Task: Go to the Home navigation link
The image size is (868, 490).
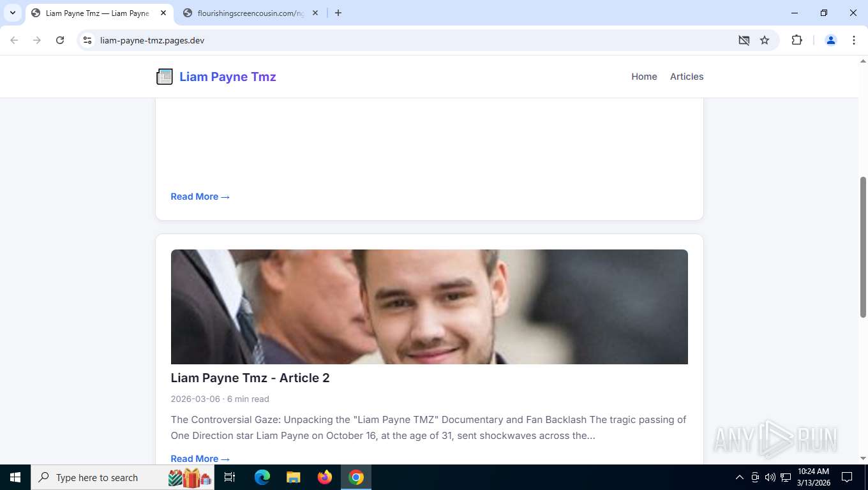Action: (x=644, y=77)
